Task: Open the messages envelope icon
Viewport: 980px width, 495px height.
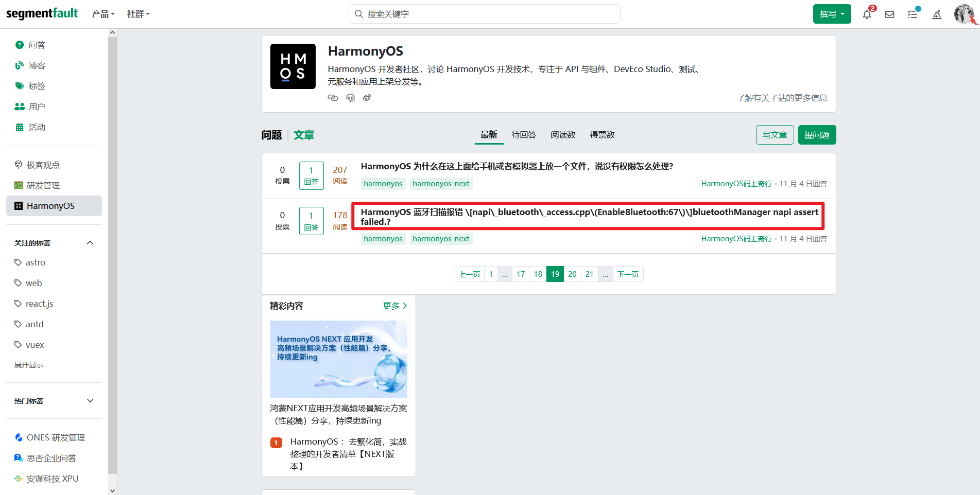Action: (889, 14)
